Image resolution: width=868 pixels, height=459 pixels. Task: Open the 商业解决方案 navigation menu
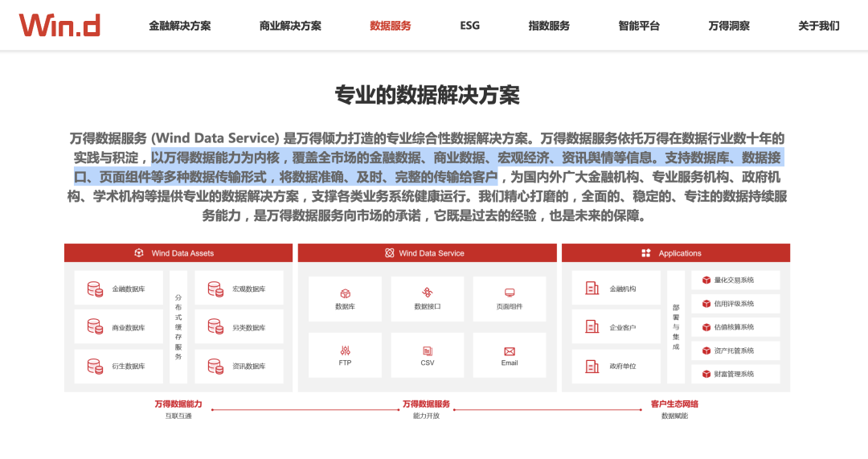point(290,26)
